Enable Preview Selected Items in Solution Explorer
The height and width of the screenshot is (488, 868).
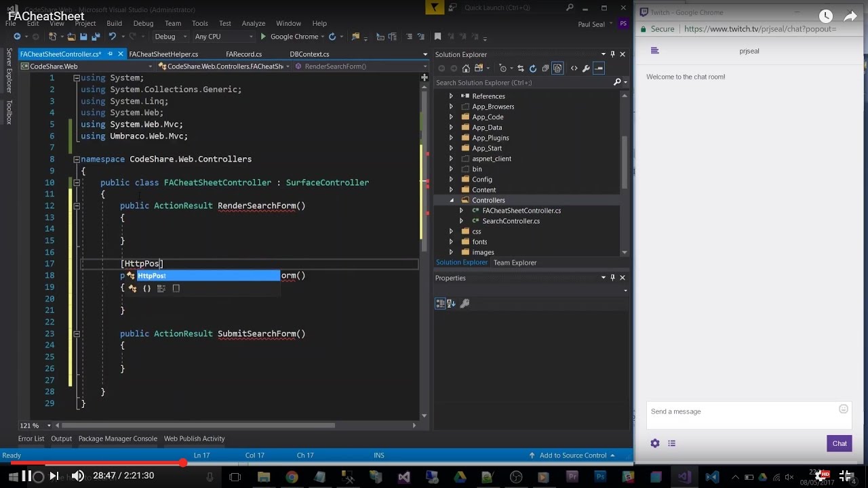tap(557, 68)
